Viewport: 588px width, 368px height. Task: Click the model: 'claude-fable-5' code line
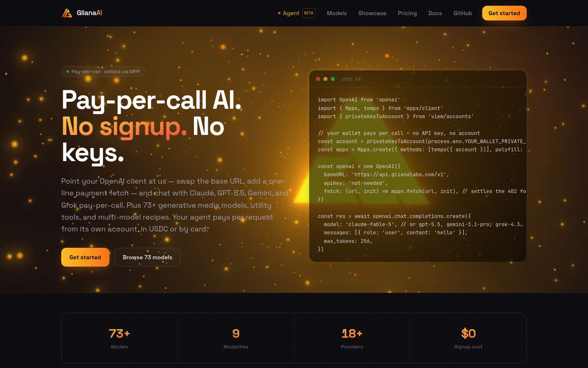[x=423, y=224]
